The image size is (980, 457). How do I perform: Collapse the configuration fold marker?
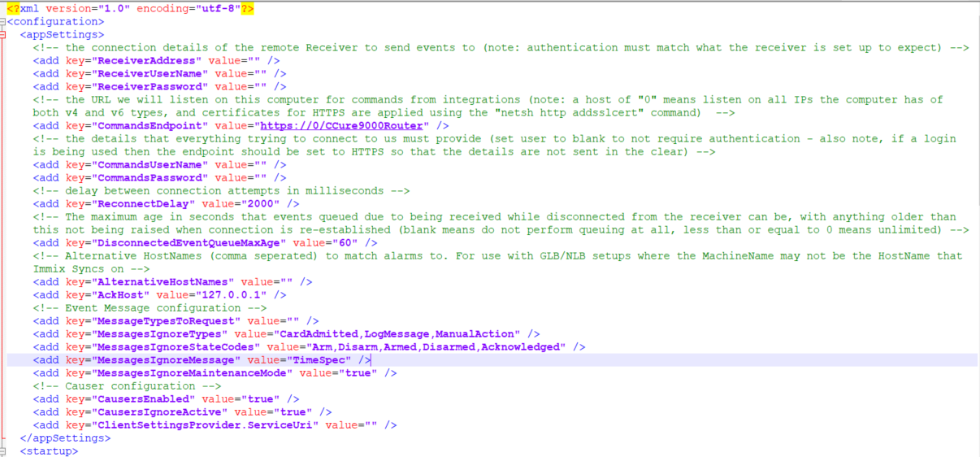click(x=3, y=22)
